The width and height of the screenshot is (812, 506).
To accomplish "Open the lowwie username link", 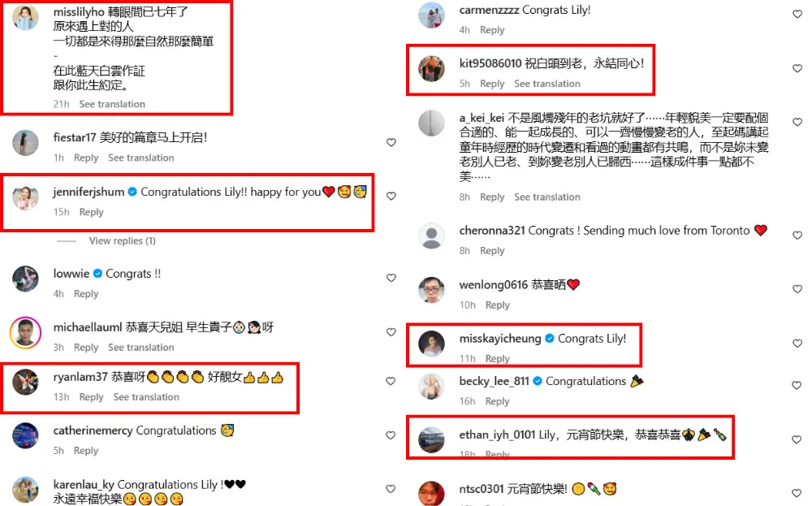I will tap(71, 274).
